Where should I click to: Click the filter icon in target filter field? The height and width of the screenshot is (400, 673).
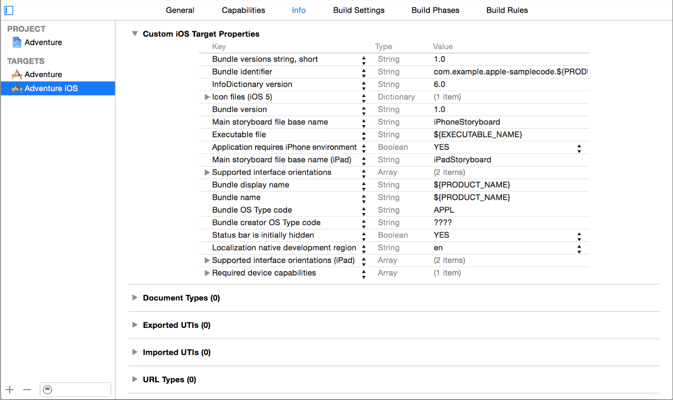pos(48,389)
